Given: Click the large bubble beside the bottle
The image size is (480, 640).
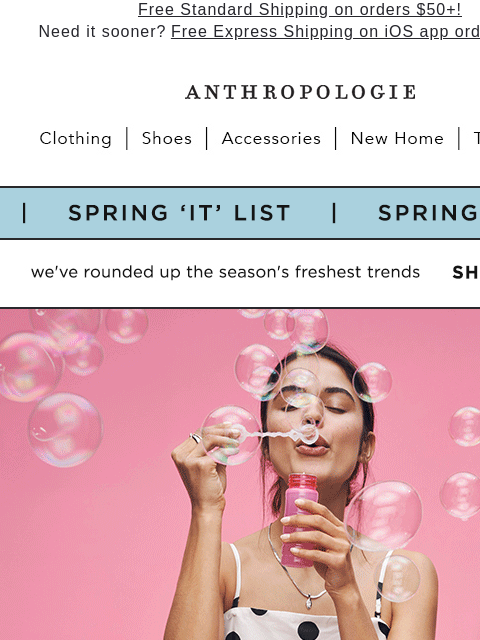Looking at the screenshot, I should coord(383,516).
